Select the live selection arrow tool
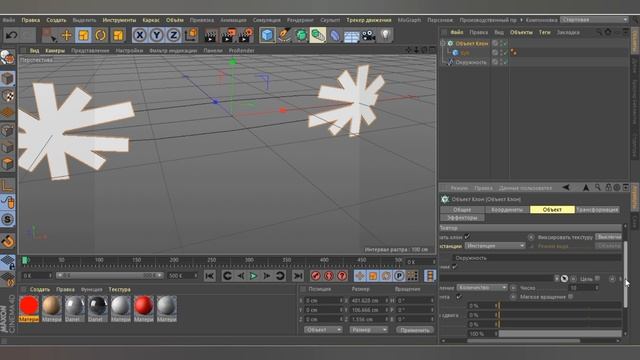This screenshot has height=360, width=640. tap(49, 36)
